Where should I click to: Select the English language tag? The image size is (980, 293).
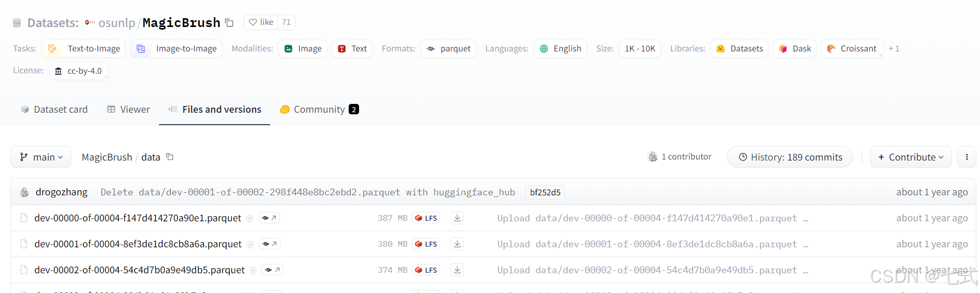(560, 49)
